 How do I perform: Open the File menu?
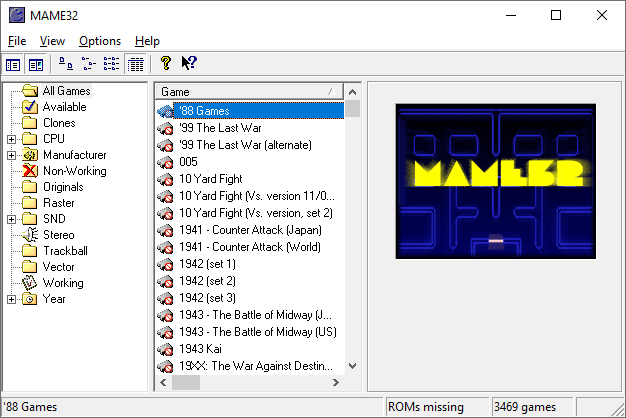pos(17,41)
